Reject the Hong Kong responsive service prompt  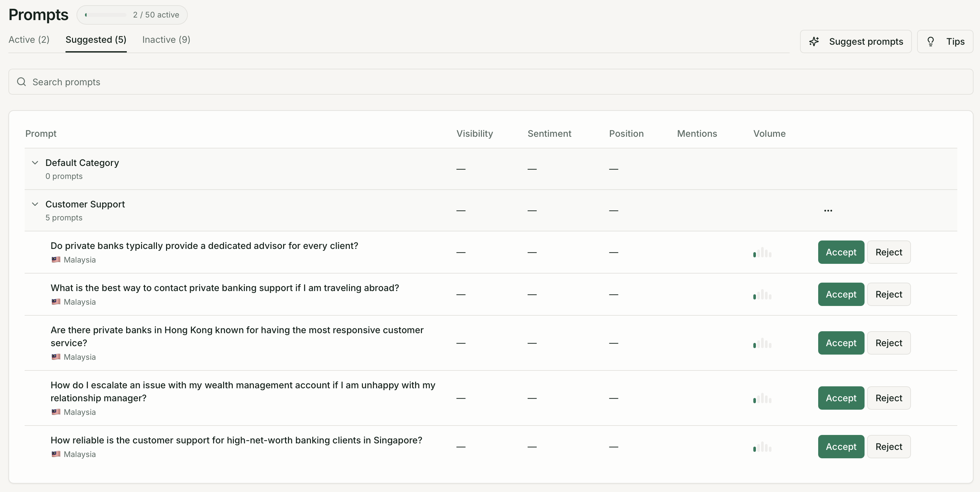click(889, 343)
